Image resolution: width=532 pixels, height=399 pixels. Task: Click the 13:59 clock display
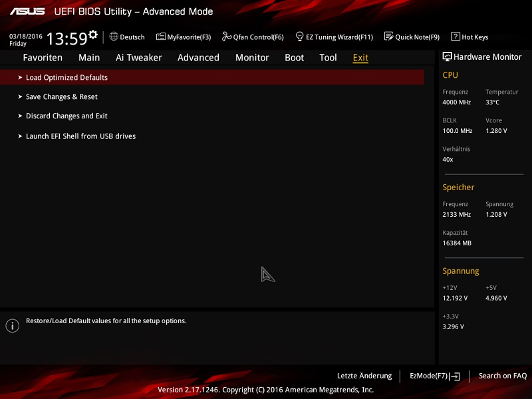[67, 39]
